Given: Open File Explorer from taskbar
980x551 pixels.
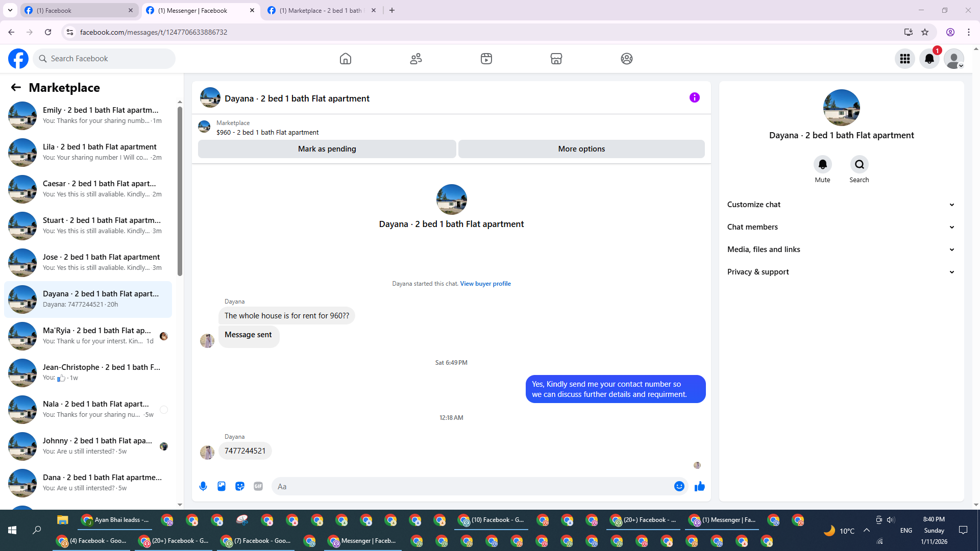Looking at the screenshot, I should (x=63, y=520).
